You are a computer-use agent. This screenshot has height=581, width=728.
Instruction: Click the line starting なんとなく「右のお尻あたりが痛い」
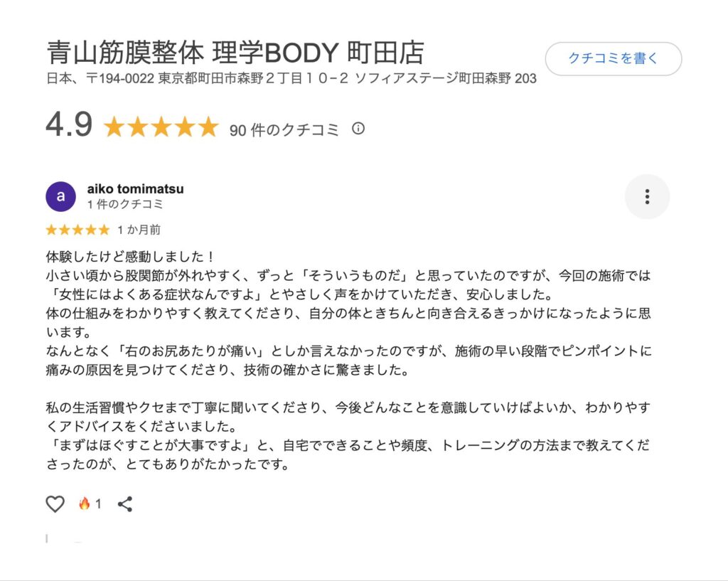tap(348, 351)
